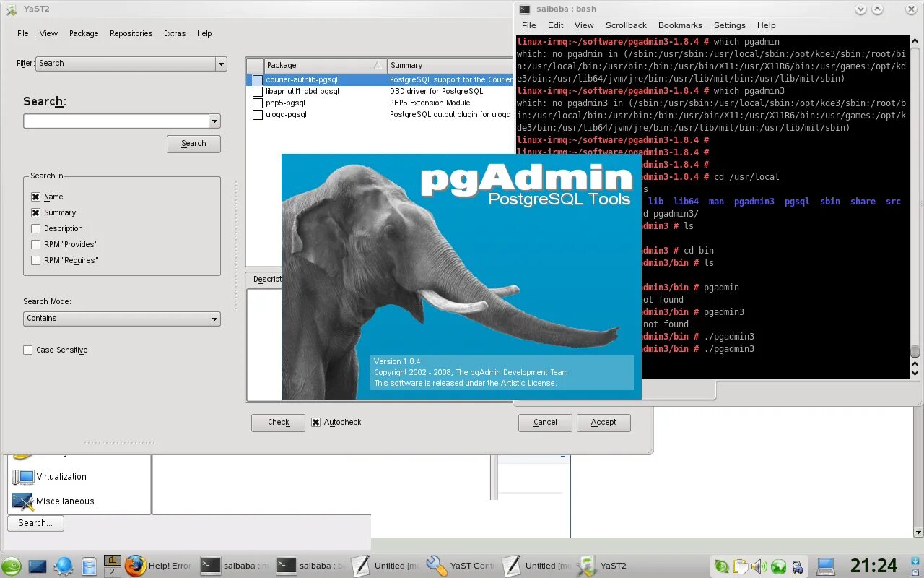Click the Accept button
Screen dimensions: 924x578
[x=603, y=423]
